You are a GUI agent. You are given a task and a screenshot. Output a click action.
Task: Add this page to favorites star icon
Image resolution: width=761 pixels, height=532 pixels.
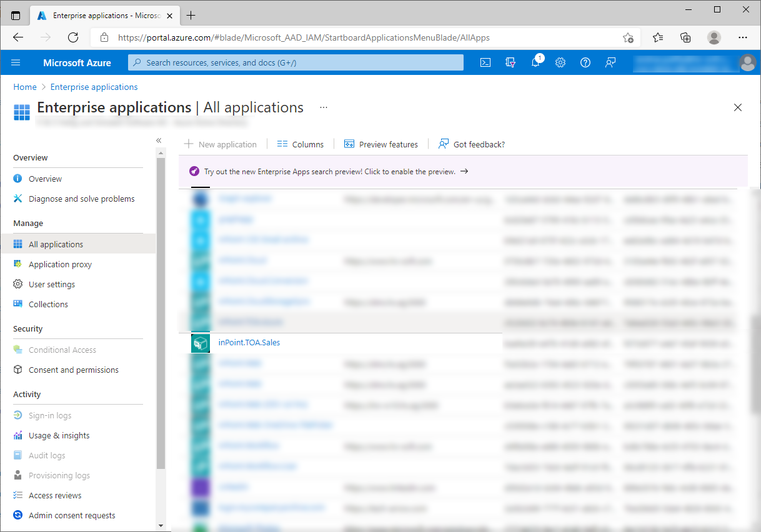point(629,37)
